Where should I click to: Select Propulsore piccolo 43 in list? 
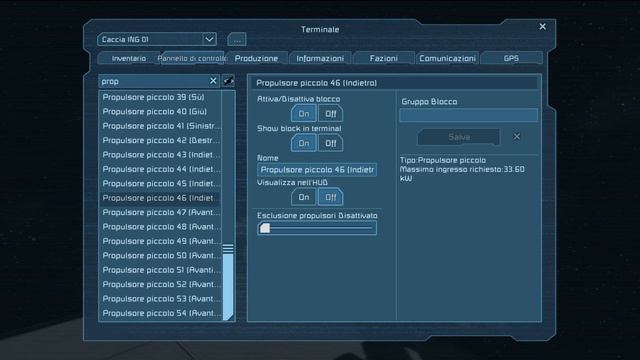pos(160,155)
